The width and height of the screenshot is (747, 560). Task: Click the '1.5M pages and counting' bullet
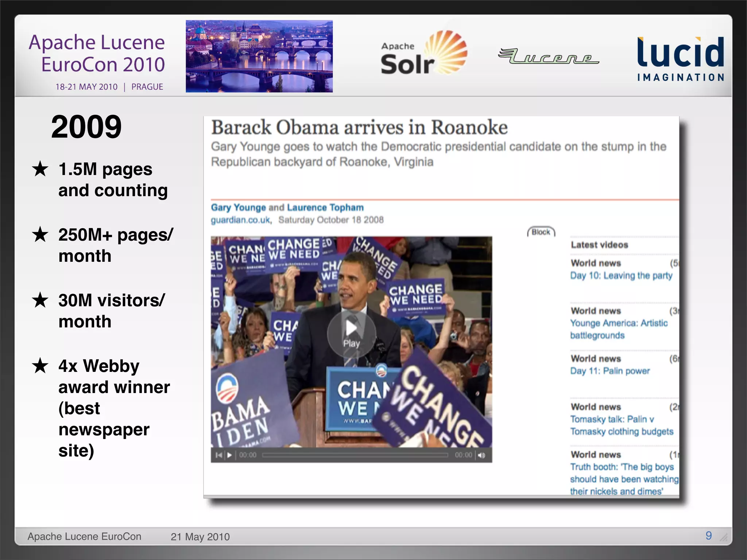click(x=113, y=180)
